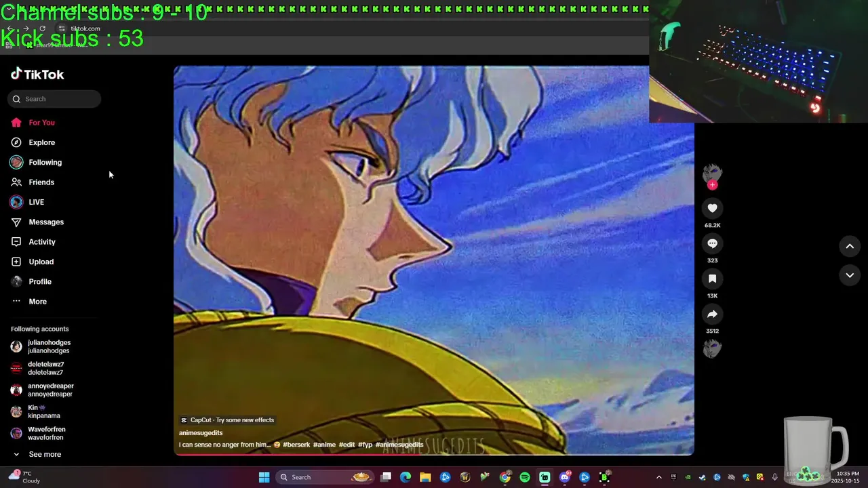Screen dimensions: 868x488
Task: Open the For You feed
Action: (x=33, y=123)
